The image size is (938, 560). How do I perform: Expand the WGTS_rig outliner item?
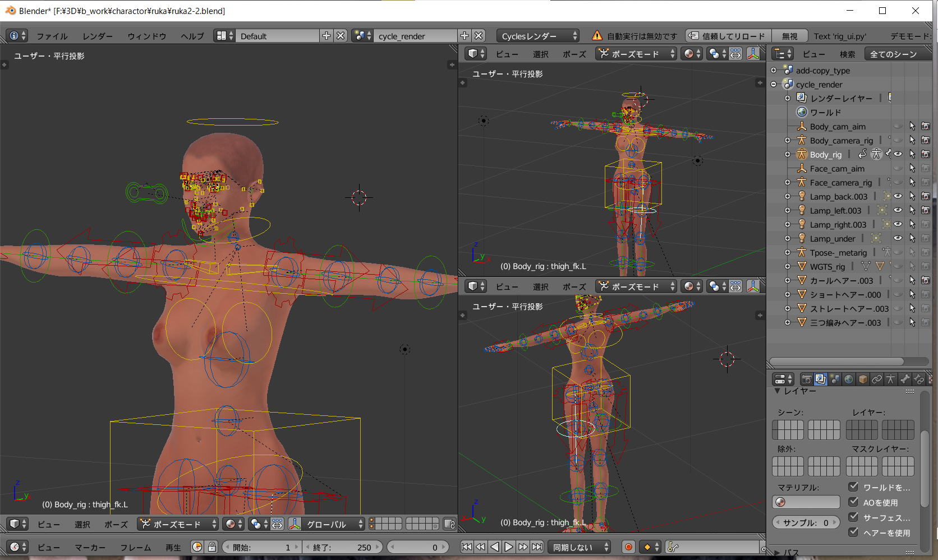tap(788, 266)
